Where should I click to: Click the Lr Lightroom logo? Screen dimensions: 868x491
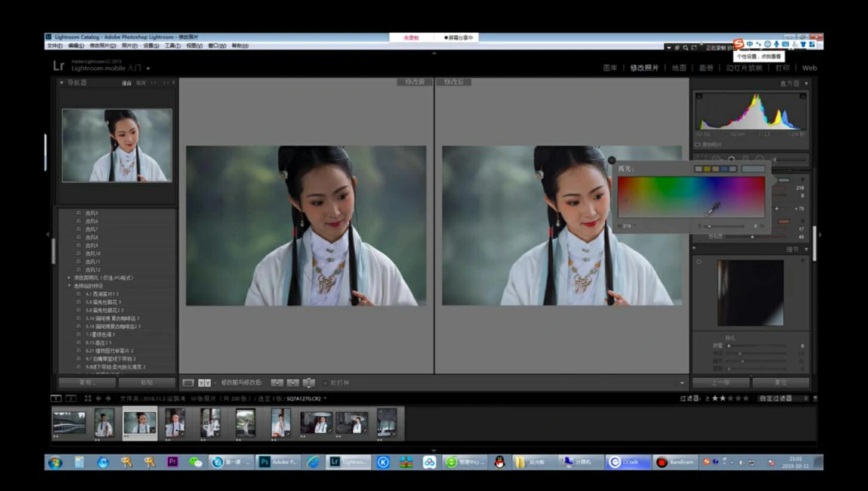[x=59, y=66]
